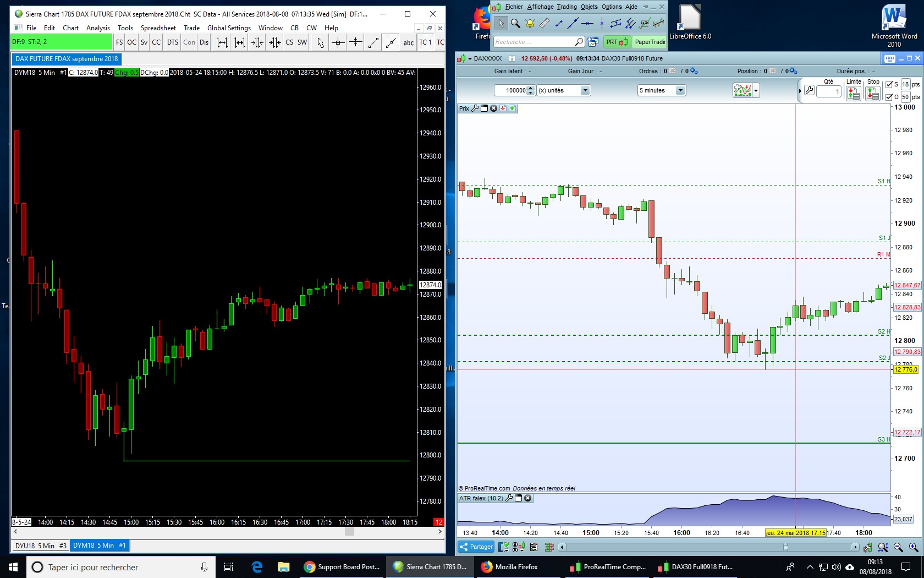Viewport: 924px width, 578px height.
Task: Open the alert bell tool in ProRealTime
Action: pyautogui.click(x=530, y=23)
